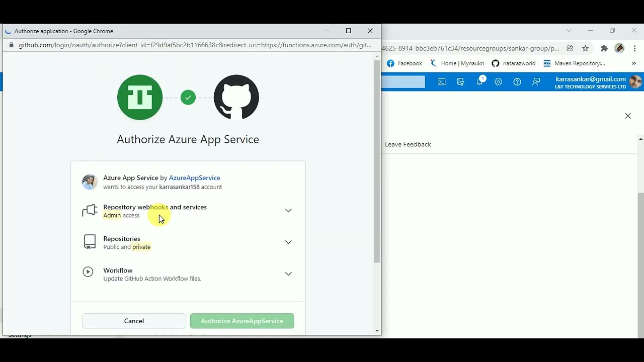Image resolution: width=644 pixels, height=362 pixels.
Task: Click the Cancel button
Action: 134,321
